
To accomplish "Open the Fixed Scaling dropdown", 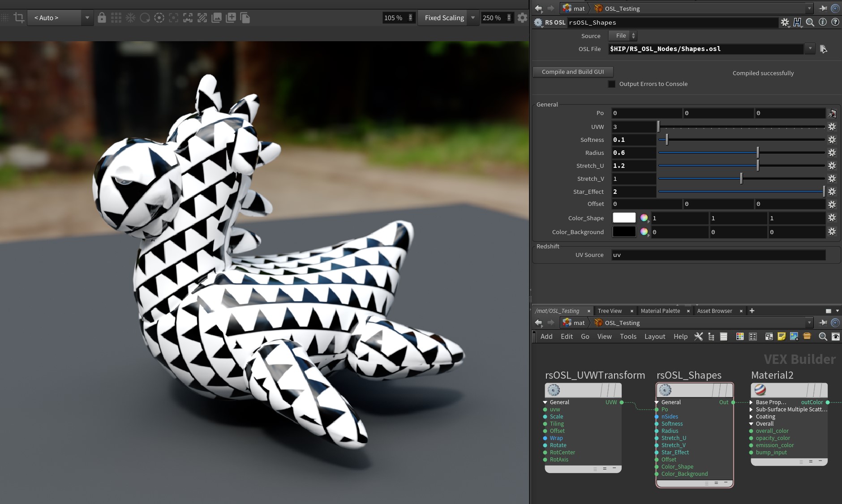I will click(x=448, y=18).
